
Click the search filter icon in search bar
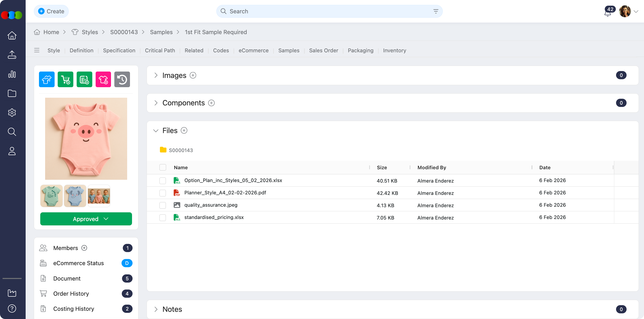pos(436,11)
